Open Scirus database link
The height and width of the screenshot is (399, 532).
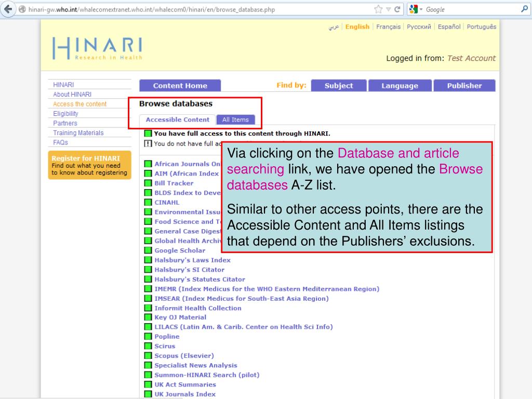pos(165,346)
